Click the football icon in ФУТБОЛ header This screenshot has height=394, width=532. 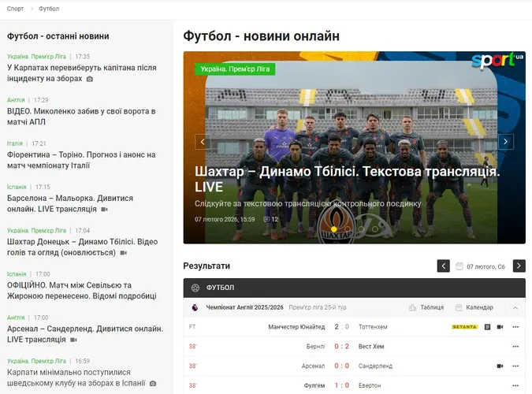click(195, 288)
